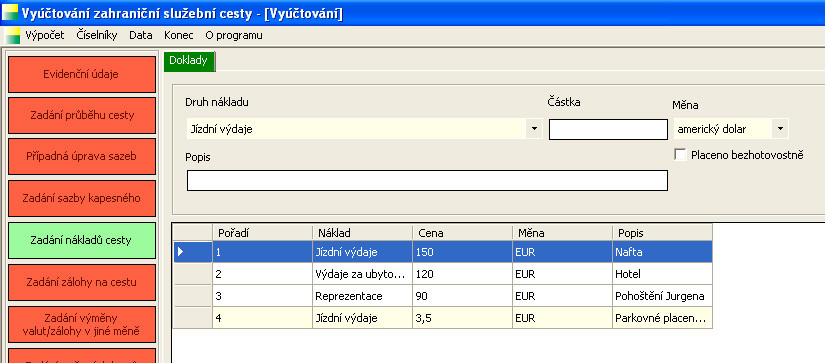Click EUR cell in the Reprezentace row
The width and height of the screenshot is (825, 363).
point(562,296)
